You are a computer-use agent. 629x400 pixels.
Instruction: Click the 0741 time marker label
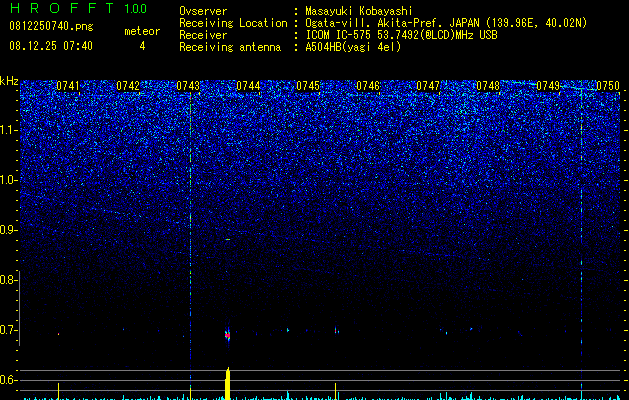click(68, 86)
